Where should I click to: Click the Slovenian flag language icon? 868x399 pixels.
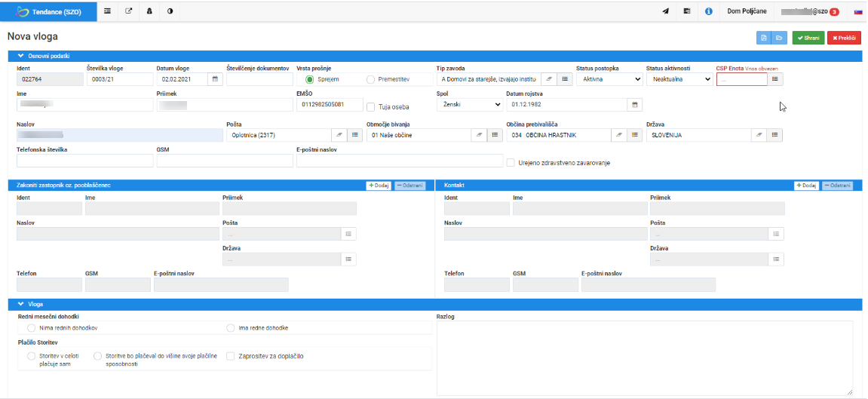click(x=857, y=11)
